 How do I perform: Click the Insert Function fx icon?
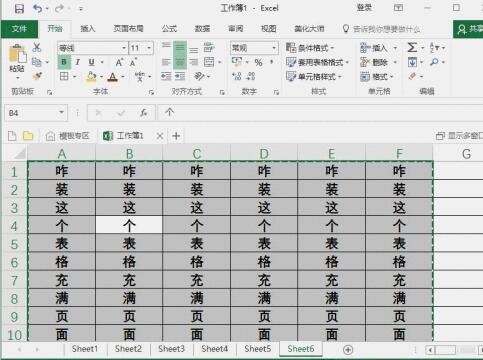[144, 113]
